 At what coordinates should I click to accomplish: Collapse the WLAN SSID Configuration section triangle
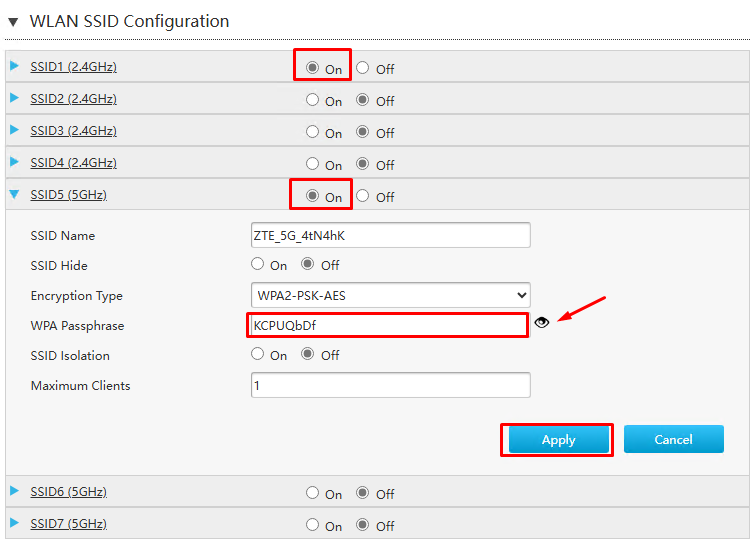pyautogui.click(x=13, y=22)
